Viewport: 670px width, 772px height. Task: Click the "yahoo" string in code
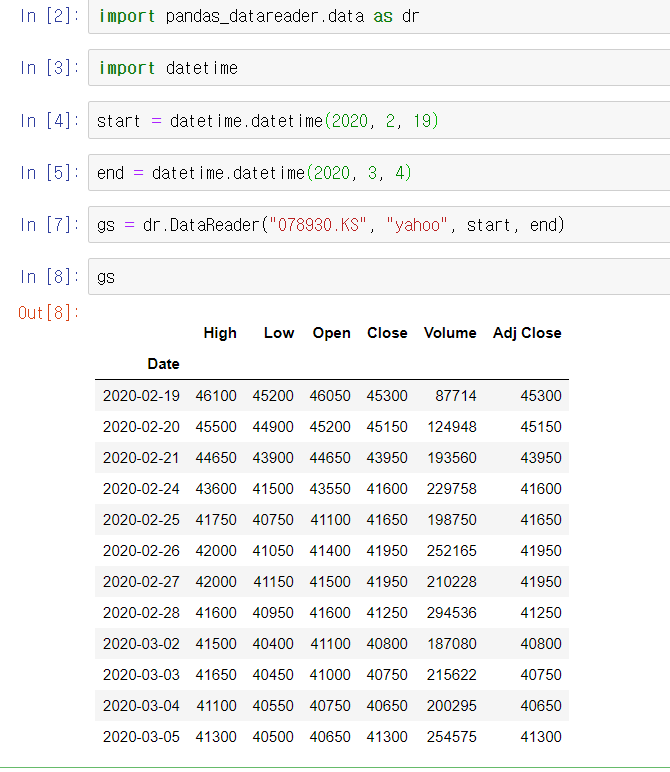(417, 225)
